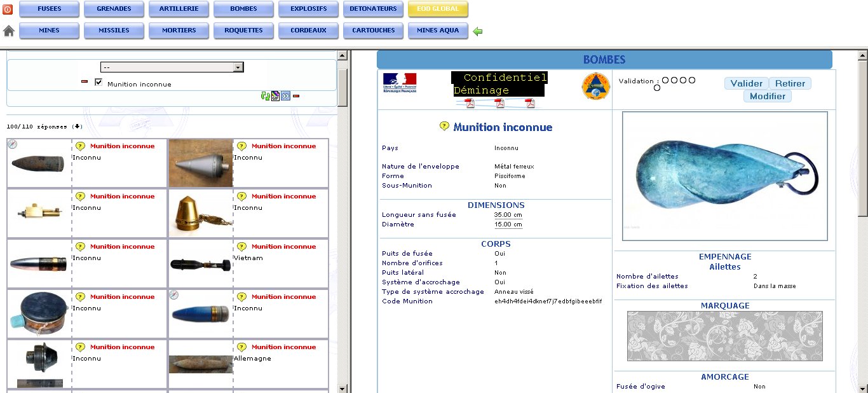868x393 pixels.
Task: Open the first PDF icon under Confidentiel
Action: point(470,103)
